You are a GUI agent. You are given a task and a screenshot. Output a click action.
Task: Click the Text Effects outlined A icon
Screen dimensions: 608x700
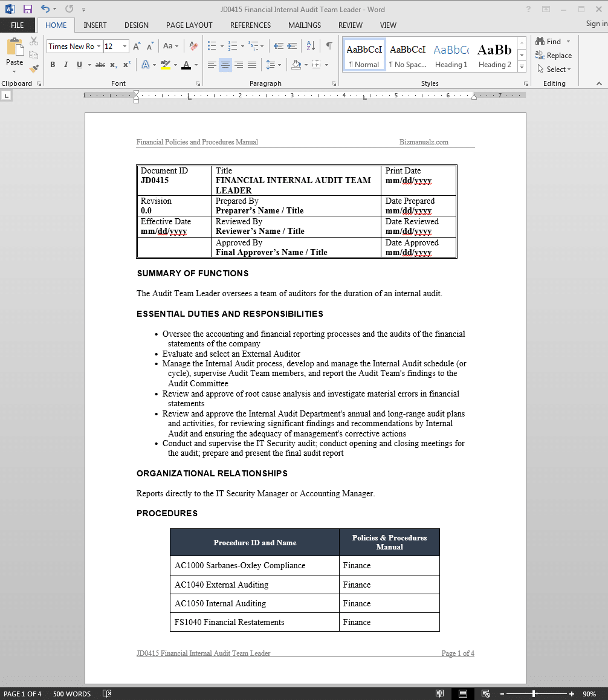[146, 65]
